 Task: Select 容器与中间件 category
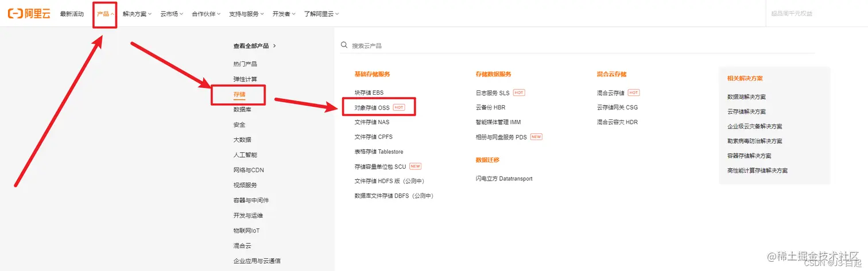251,200
